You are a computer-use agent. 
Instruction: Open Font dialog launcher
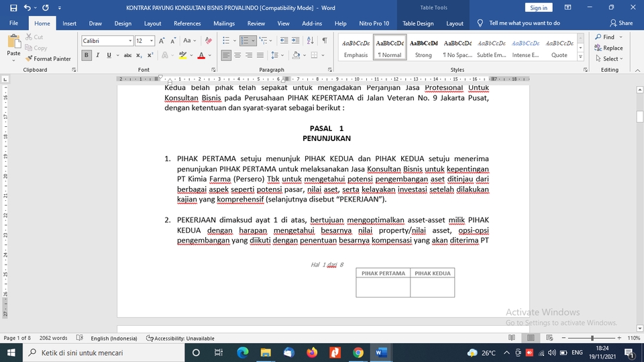point(213,70)
